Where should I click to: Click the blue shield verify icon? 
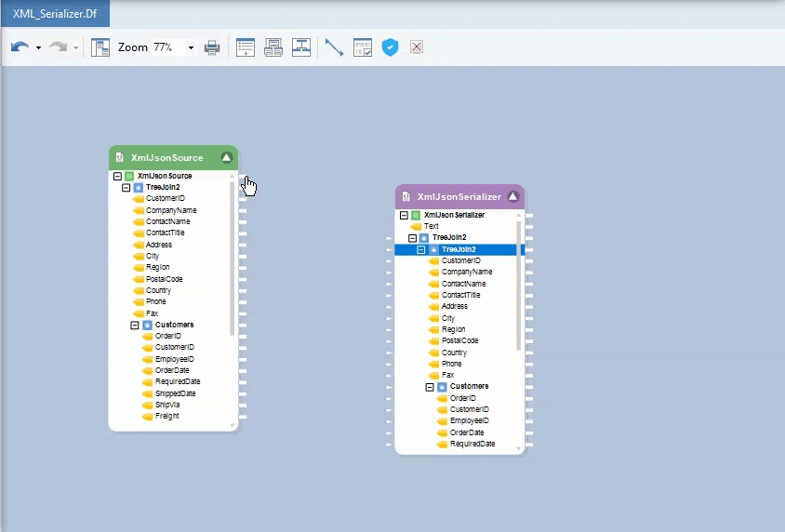tap(391, 47)
